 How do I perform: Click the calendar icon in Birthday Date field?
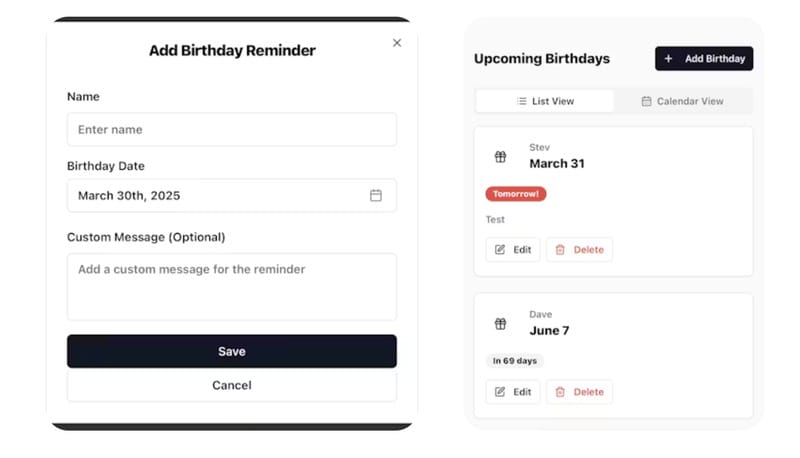click(376, 196)
